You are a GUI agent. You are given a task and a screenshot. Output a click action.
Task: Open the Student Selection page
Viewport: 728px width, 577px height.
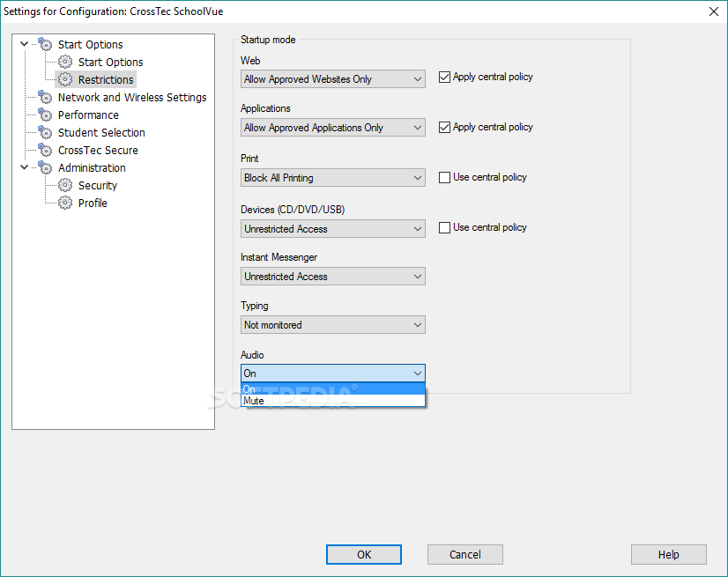[101, 133]
